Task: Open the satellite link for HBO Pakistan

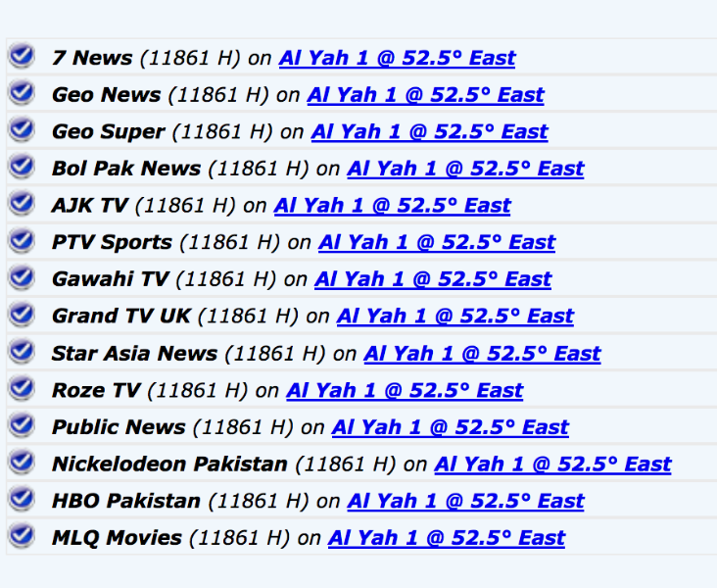Action: coord(465,502)
